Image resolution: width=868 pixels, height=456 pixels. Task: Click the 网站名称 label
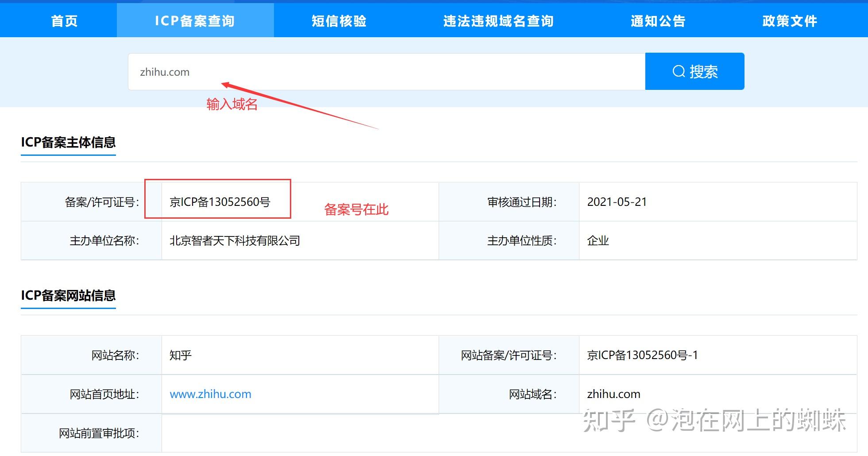pyautogui.click(x=115, y=355)
